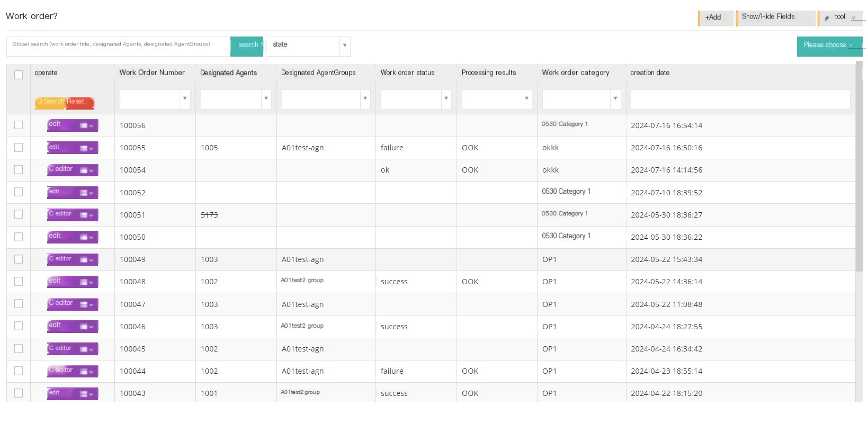Check the row checkbox for work order 100056
Viewport: 868px width, 424px height.
click(x=19, y=125)
